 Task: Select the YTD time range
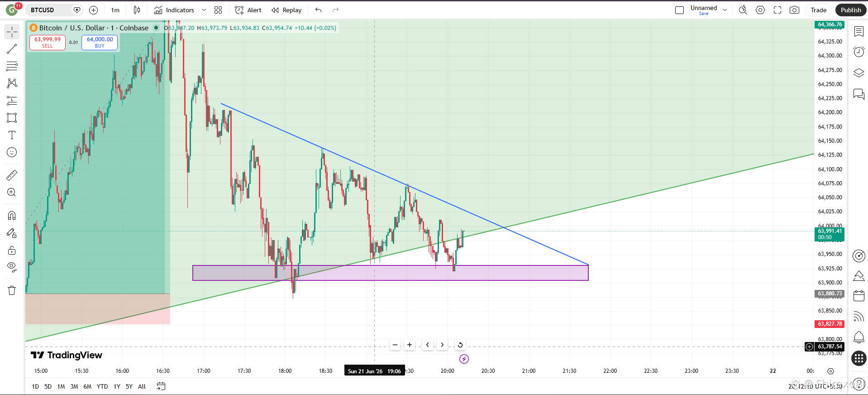(102, 386)
